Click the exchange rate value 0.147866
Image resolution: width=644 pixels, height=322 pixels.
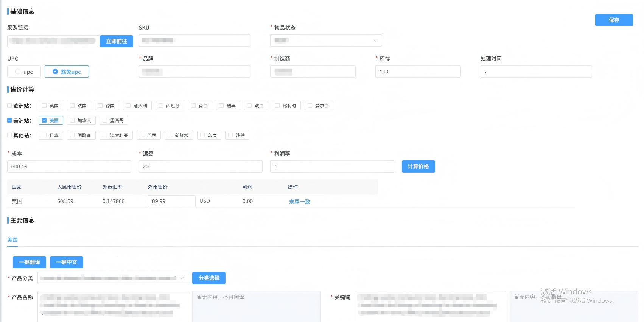coord(114,201)
